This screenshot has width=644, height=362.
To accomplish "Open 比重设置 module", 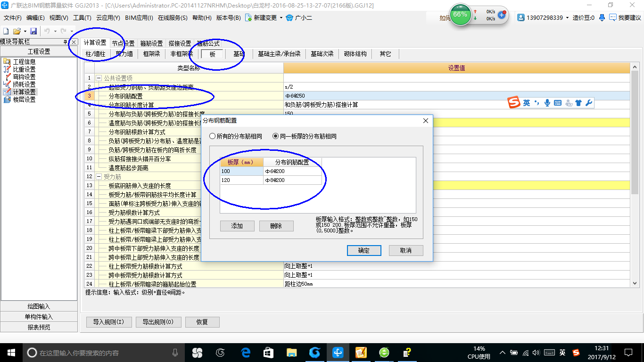I will pyautogui.click(x=20, y=69).
